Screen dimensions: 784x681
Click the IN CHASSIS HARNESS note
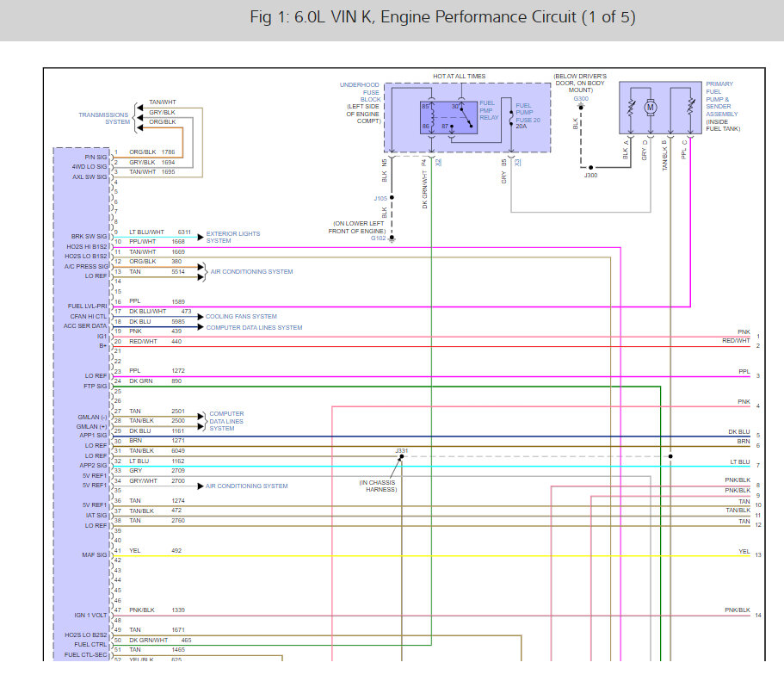378,486
